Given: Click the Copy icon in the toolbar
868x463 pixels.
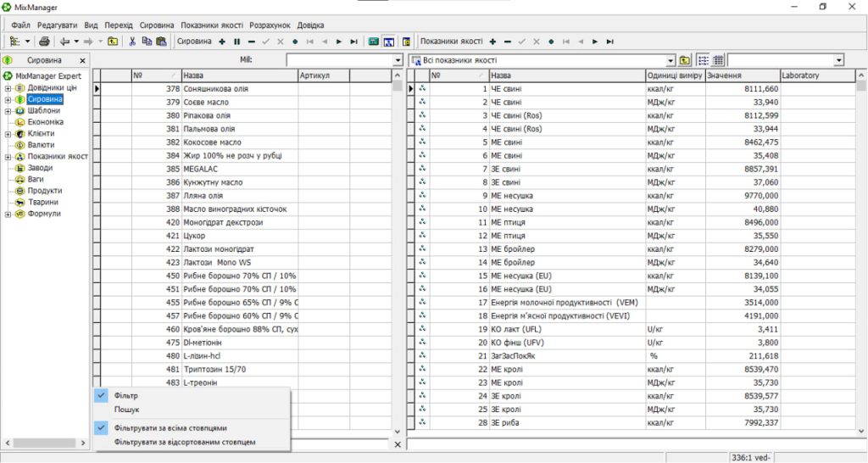Looking at the screenshot, I should (x=147, y=42).
